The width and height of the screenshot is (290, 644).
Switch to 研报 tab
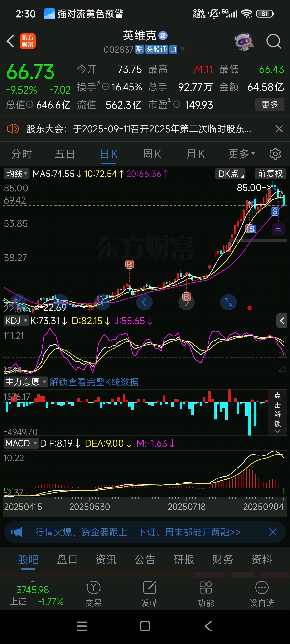[184, 559]
